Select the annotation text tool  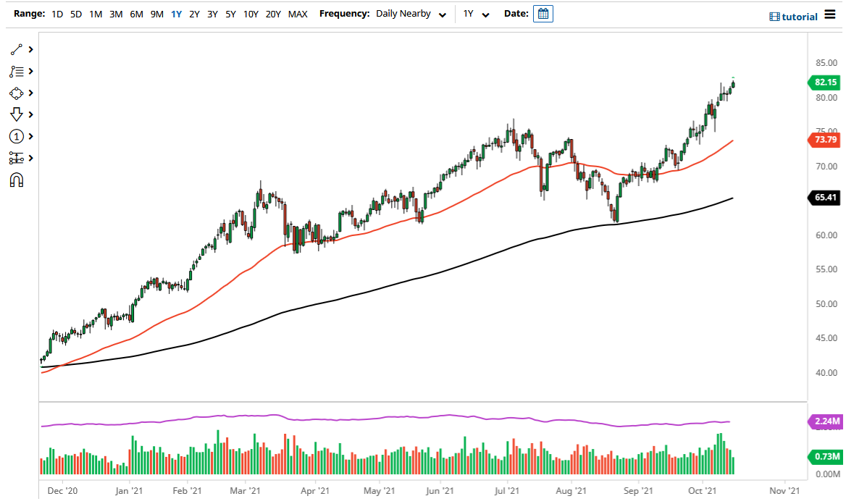point(16,71)
